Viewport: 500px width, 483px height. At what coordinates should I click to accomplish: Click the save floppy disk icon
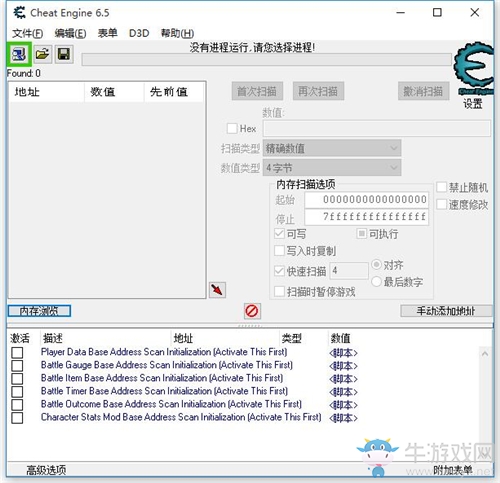click(64, 54)
